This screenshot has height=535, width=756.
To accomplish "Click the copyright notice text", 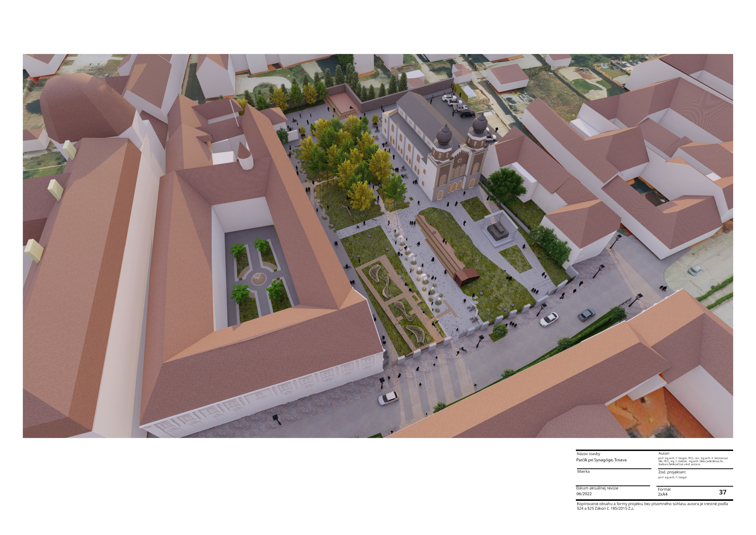I will (x=652, y=506).
